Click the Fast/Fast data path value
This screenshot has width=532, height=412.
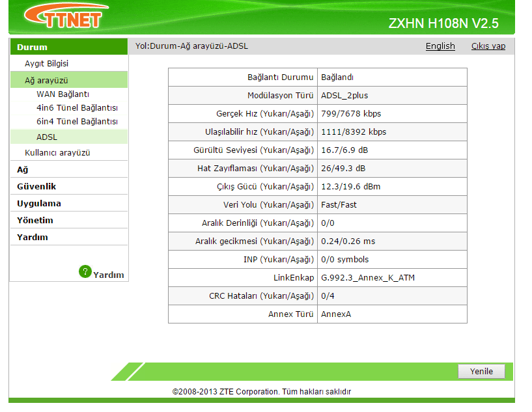(x=339, y=205)
